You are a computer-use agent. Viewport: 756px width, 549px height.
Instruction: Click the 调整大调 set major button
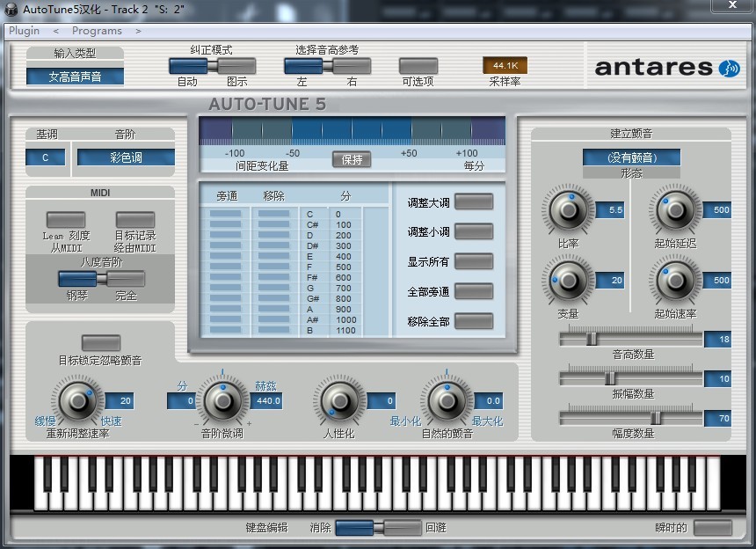coord(474,201)
